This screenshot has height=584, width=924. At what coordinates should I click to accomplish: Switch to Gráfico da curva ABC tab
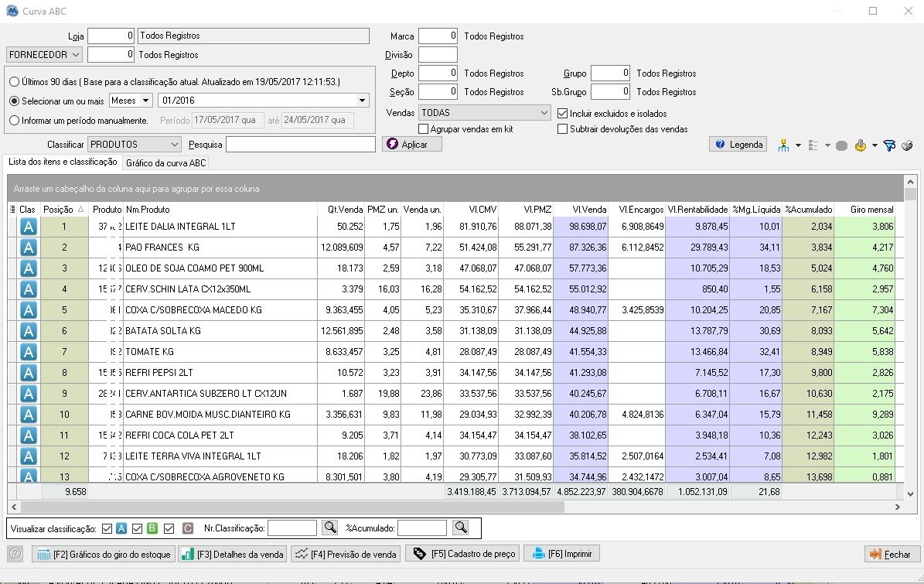click(x=166, y=162)
